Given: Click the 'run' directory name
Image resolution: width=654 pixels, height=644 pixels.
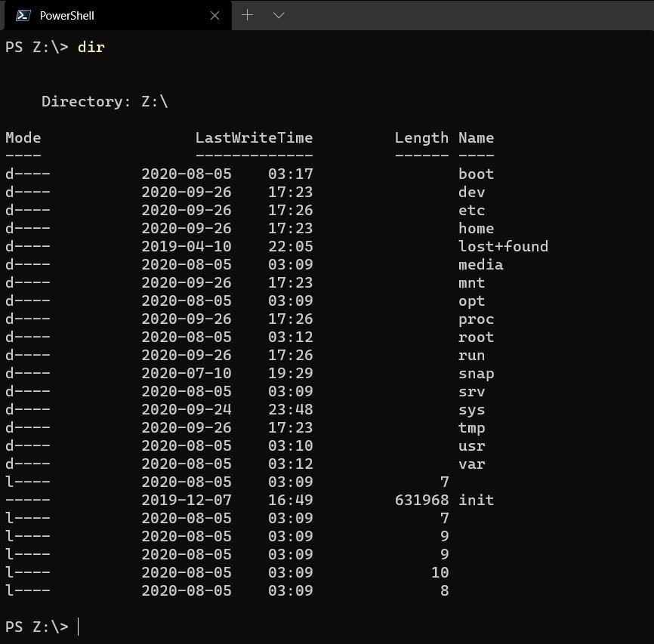Looking at the screenshot, I should point(471,355).
